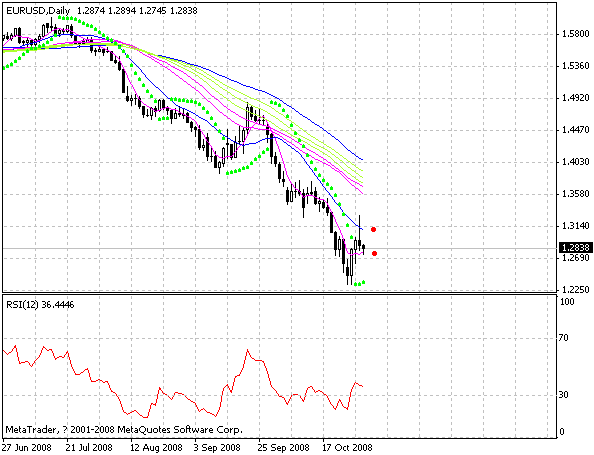Click the 1.5800 price scale value
This screenshot has height=455, width=594.
[576, 34]
